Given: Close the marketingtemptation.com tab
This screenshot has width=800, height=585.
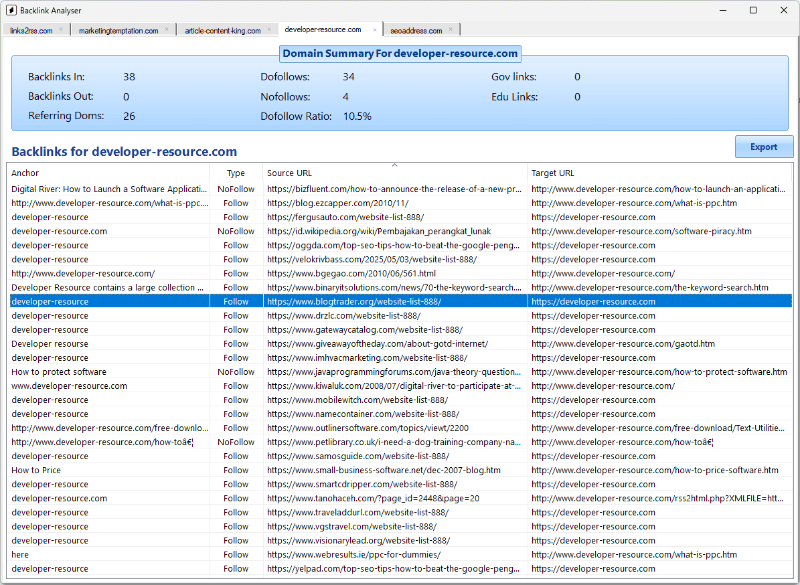Looking at the screenshot, I should point(167,30).
